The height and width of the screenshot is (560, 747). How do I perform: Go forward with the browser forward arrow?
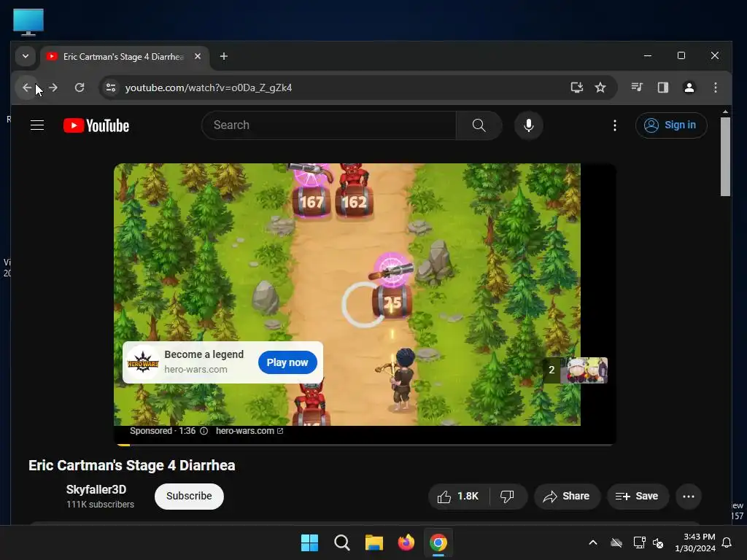[x=53, y=87]
